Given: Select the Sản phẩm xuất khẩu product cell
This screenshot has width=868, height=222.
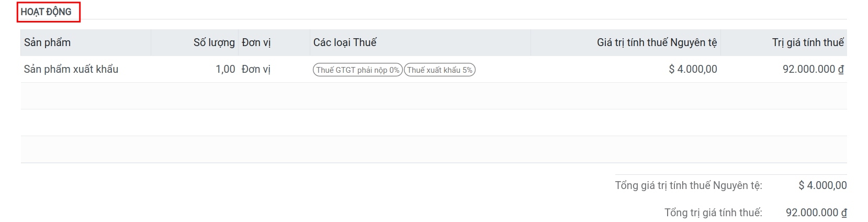Looking at the screenshot, I should click(71, 69).
